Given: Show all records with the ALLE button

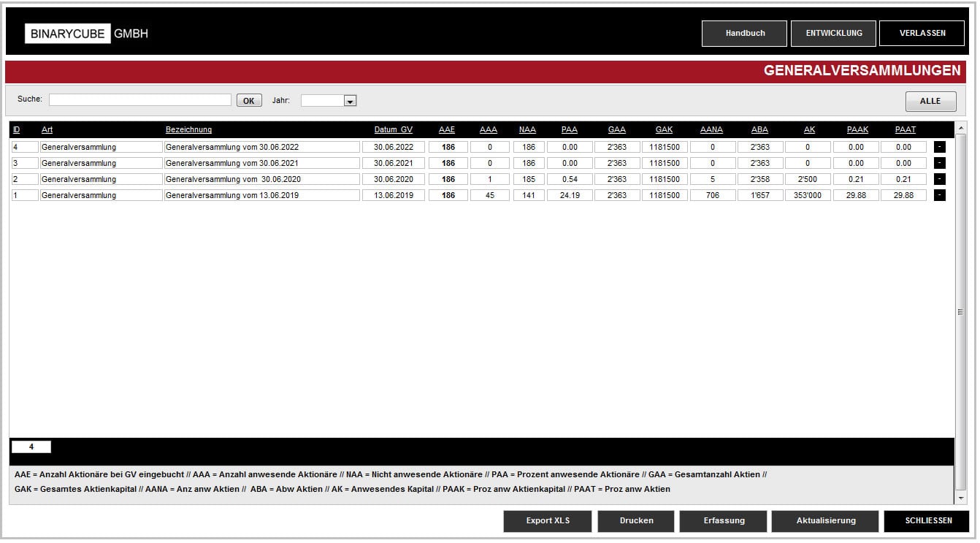Looking at the screenshot, I should pyautogui.click(x=930, y=101).
